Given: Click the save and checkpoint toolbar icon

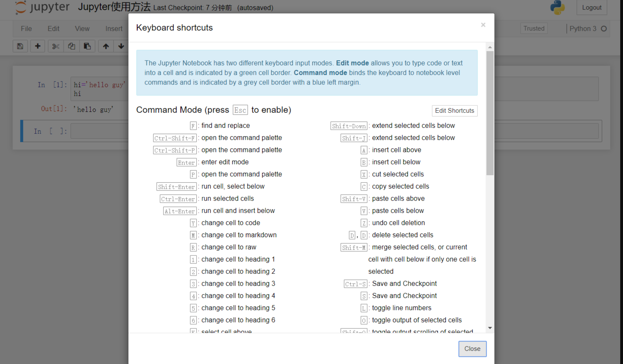Looking at the screenshot, I should [x=20, y=46].
